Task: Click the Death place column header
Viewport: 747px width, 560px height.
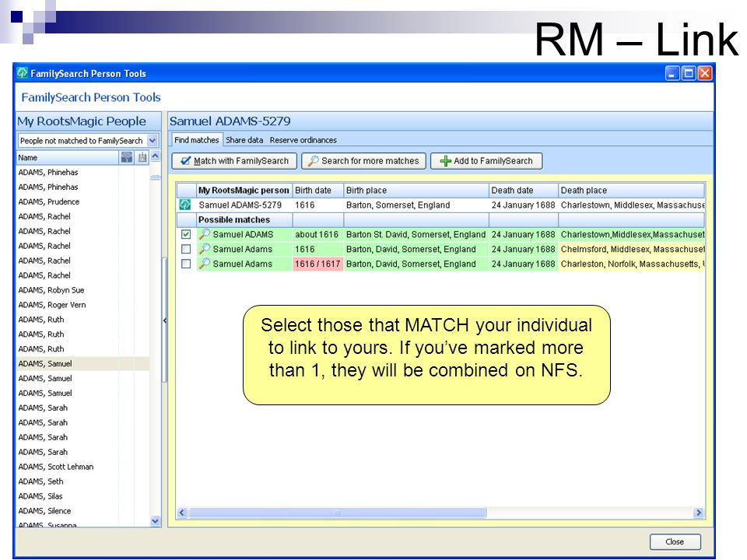Action: [x=631, y=190]
